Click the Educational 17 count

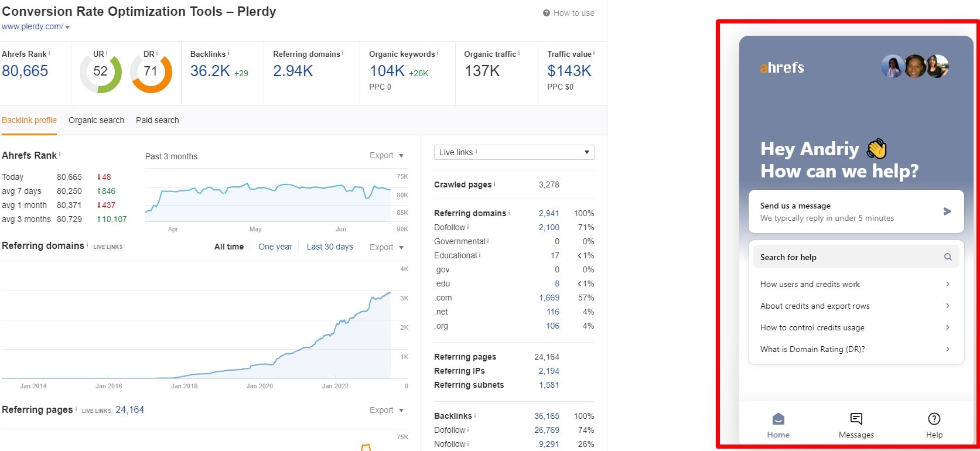[x=555, y=255]
